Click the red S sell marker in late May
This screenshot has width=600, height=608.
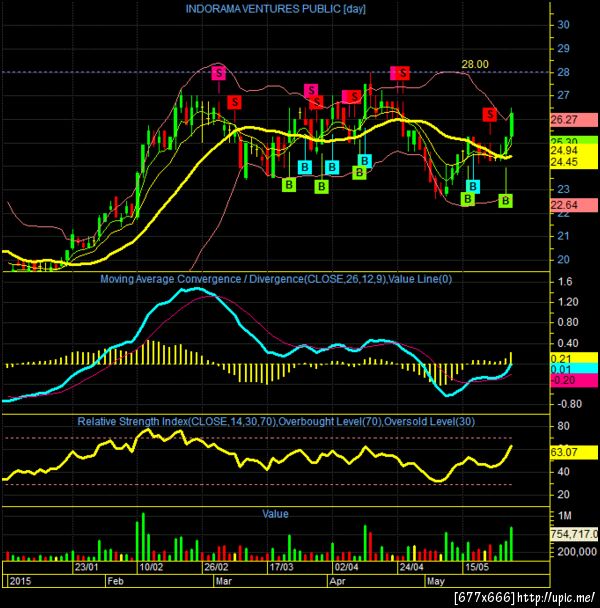(490, 114)
